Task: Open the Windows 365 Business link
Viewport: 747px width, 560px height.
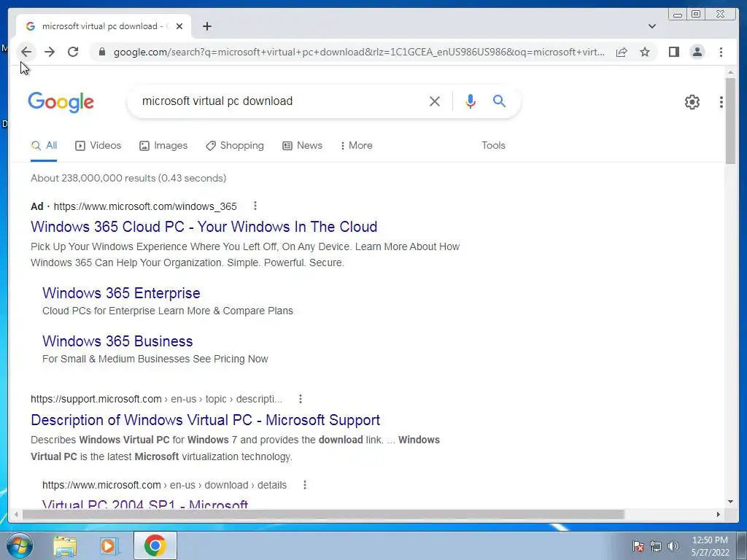Action: 117,341
